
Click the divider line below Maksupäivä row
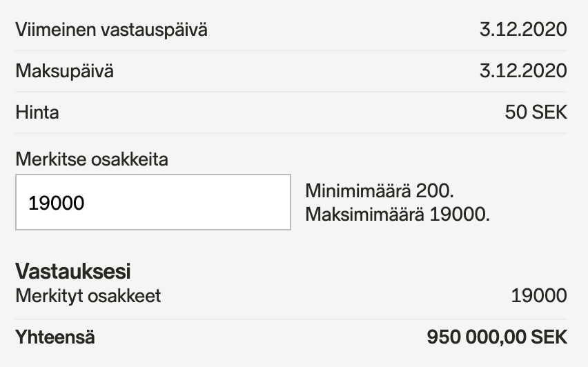(x=291, y=92)
